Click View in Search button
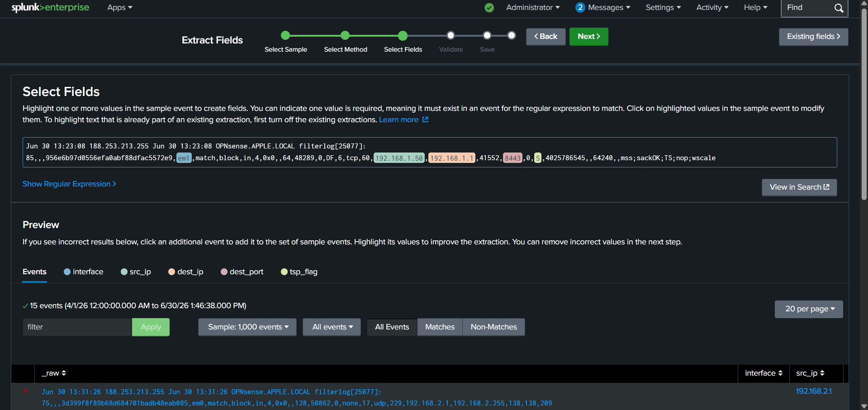This screenshot has height=410, width=868. pyautogui.click(x=799, y=187)
